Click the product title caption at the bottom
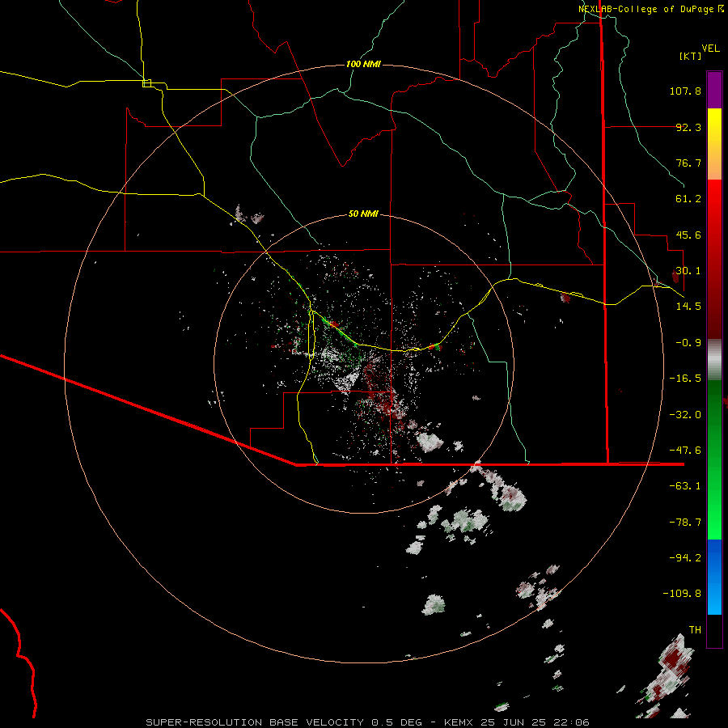The width and height of the screenshot is (728, 728). coord(367,722)
